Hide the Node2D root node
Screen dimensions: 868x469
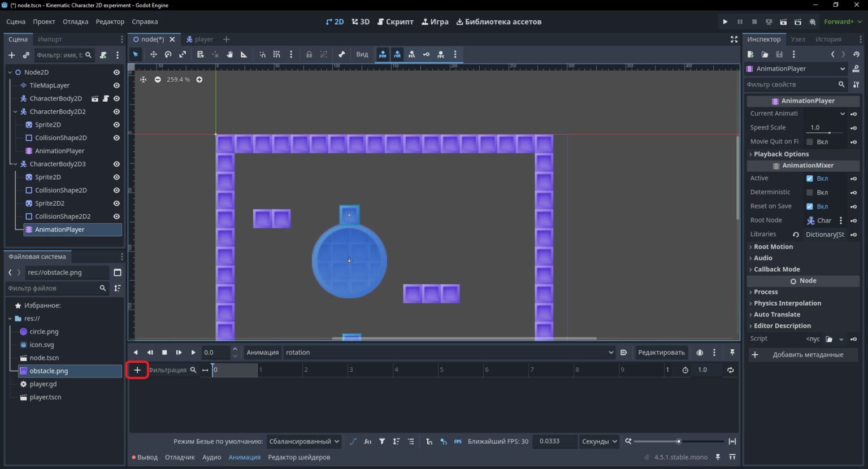point(116,72)
